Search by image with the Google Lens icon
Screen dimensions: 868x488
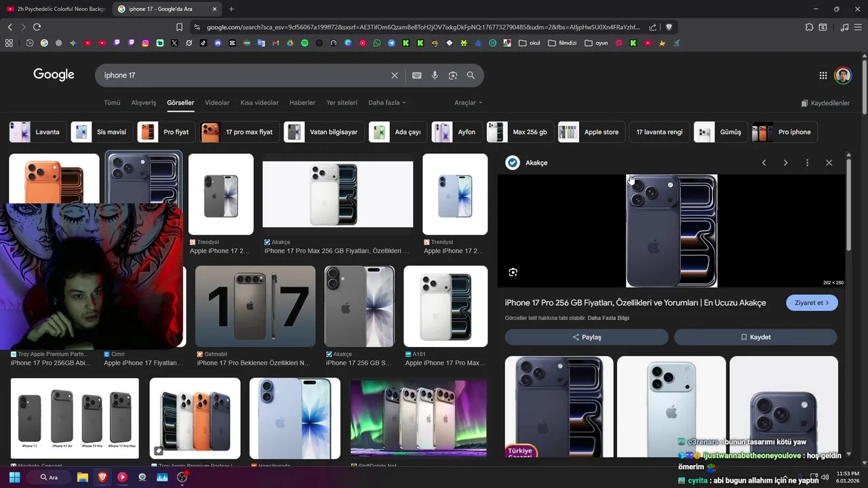coord(453,75)
